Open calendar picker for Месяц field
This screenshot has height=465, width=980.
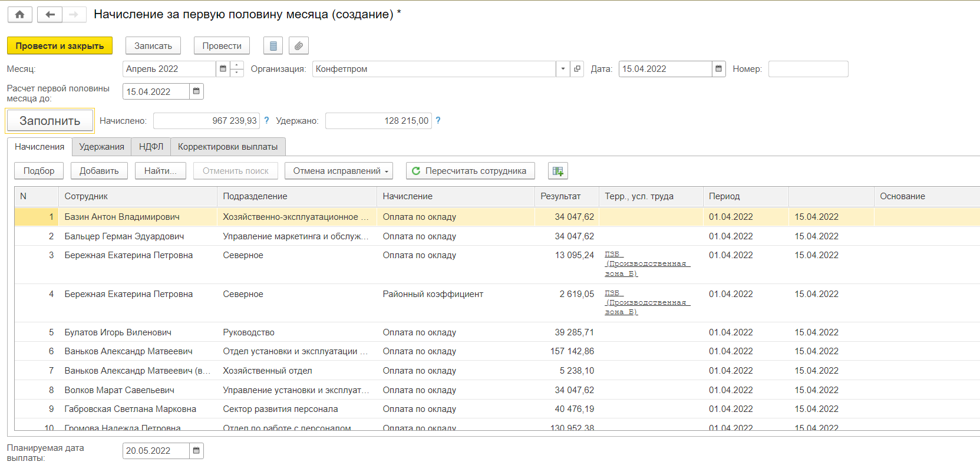tap(223, 69)
